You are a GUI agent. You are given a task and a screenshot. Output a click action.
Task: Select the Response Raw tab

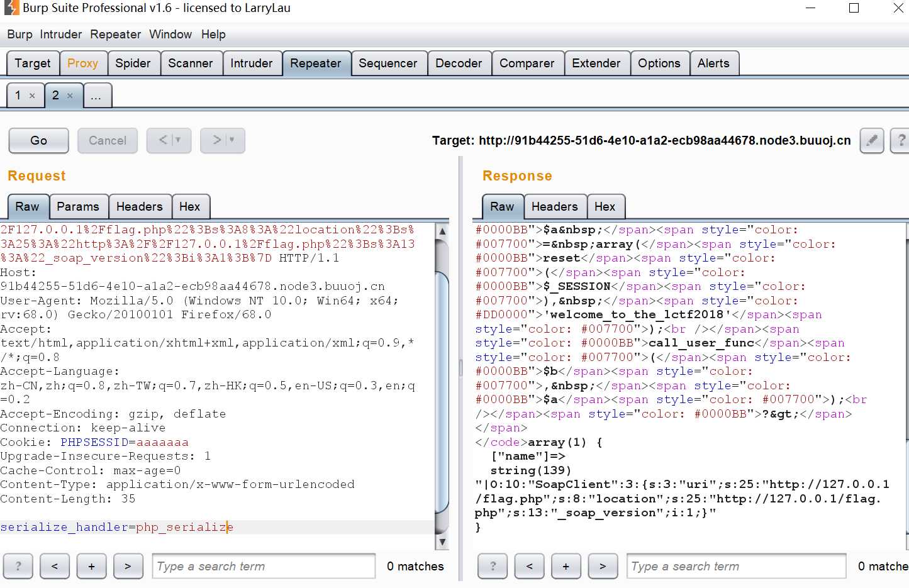pos(502,207)
